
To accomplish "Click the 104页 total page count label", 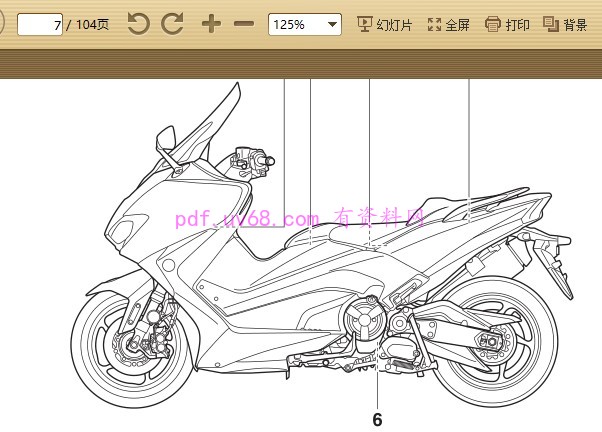I will point(92,25).
